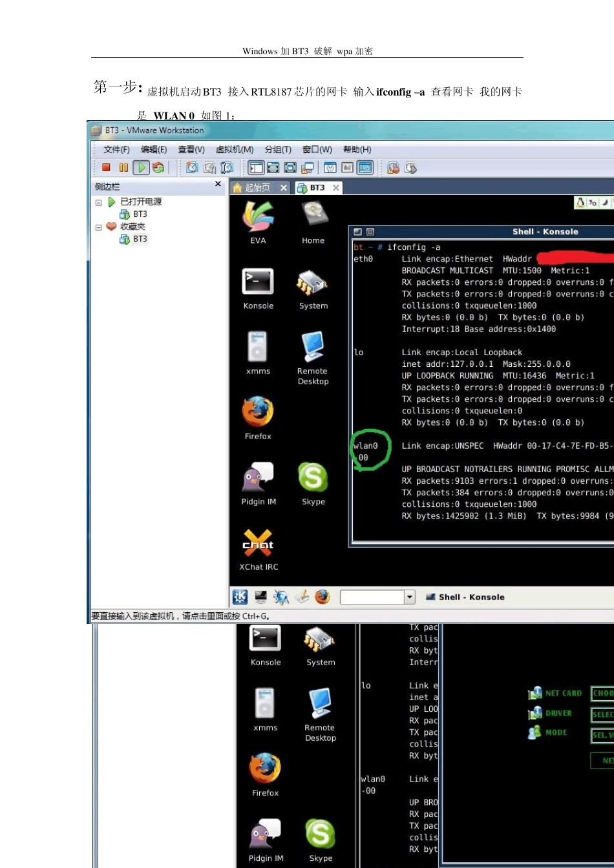The height and width of the screenshot is (868, 614).
Task: Click the Capture Movie toolbar icon
Action: (x=410, y=168)
